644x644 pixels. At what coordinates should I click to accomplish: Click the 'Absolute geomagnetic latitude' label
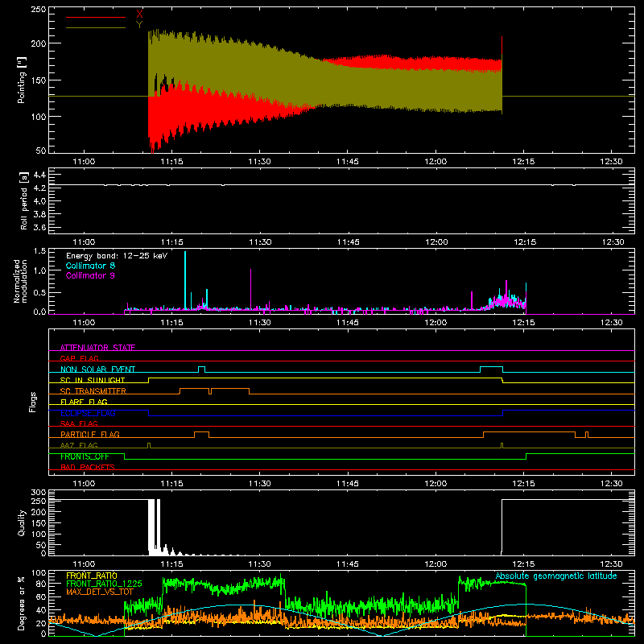coord(556,576)
